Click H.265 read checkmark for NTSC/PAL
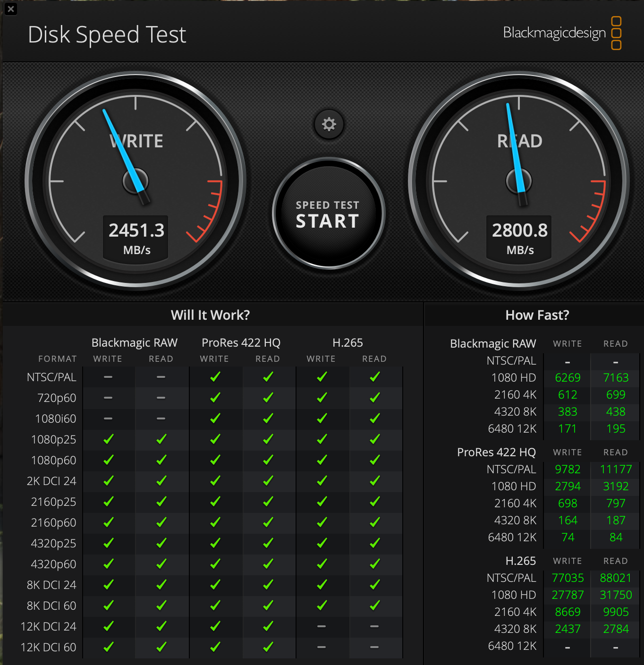Image resolution: width=644 pixels, height=665 pixels. point(375,377)
